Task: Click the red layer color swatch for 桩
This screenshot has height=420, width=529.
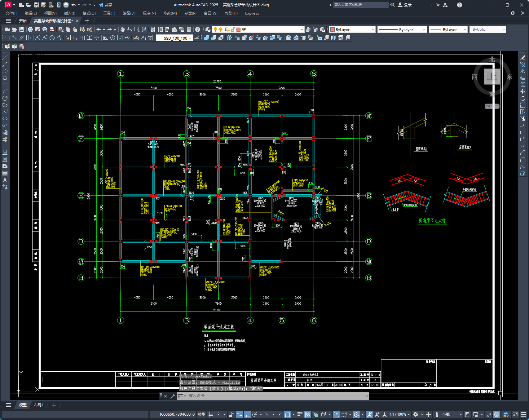Action: 239,29
